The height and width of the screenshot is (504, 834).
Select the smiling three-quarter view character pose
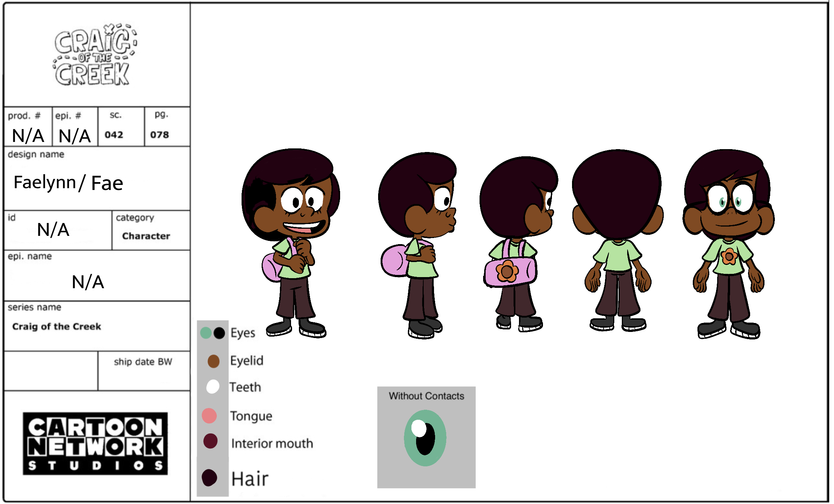(x=291, y=243)
